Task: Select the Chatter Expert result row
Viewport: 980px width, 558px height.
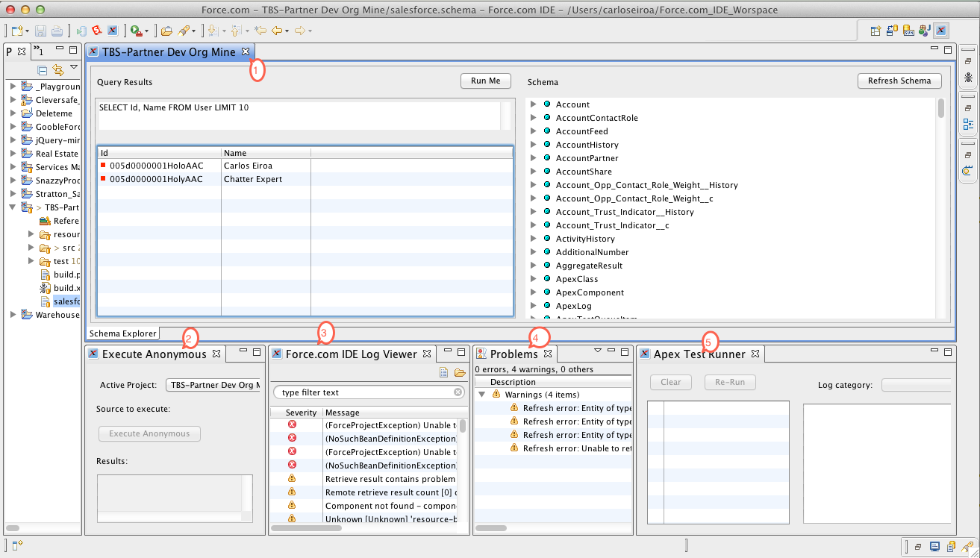Action: (305, 179)
